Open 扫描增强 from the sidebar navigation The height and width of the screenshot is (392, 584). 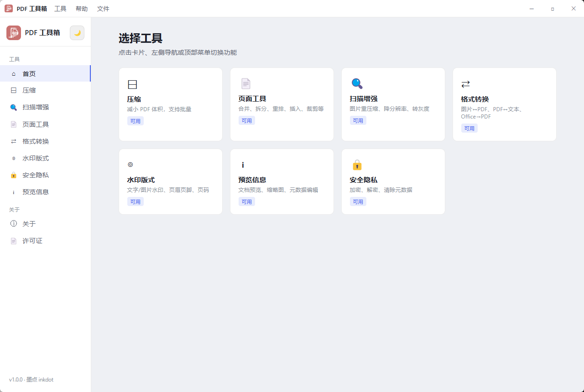[45, 108]
